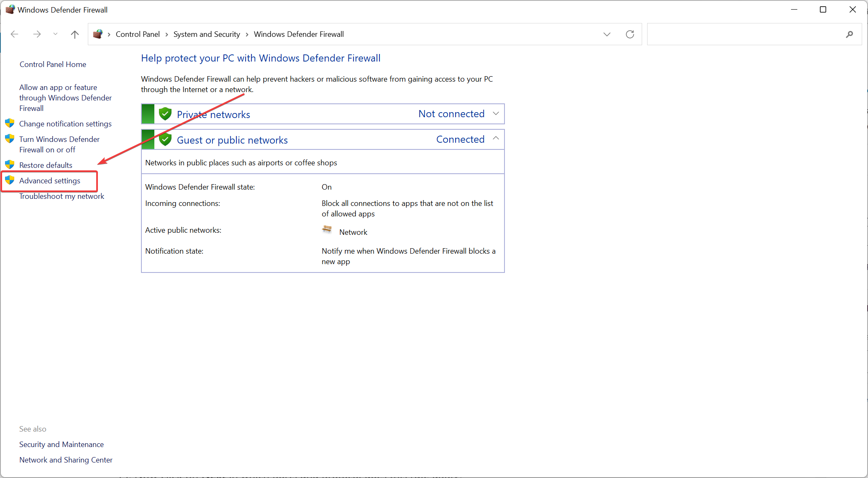The image size is (868, 478).
Task: Click the Back navigation arrow
Action: [15, 34]
